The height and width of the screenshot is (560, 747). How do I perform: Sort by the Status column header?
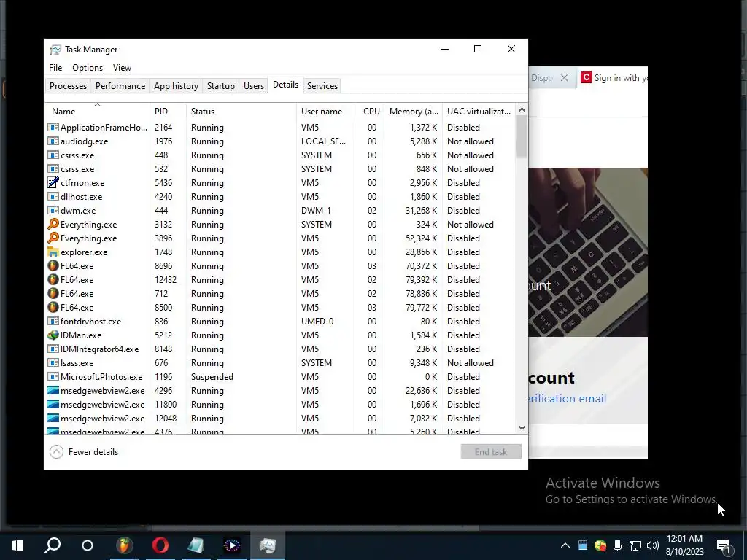coord(241,111)
